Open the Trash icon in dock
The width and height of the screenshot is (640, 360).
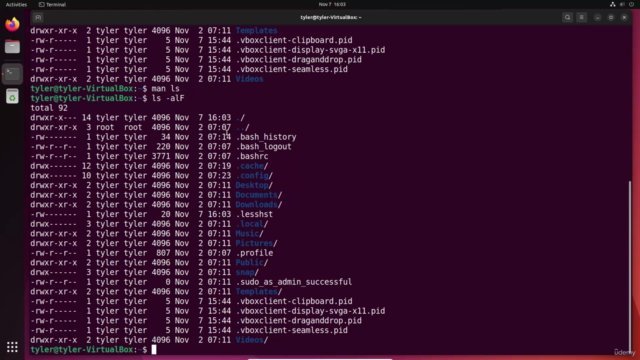click(12, 97)
